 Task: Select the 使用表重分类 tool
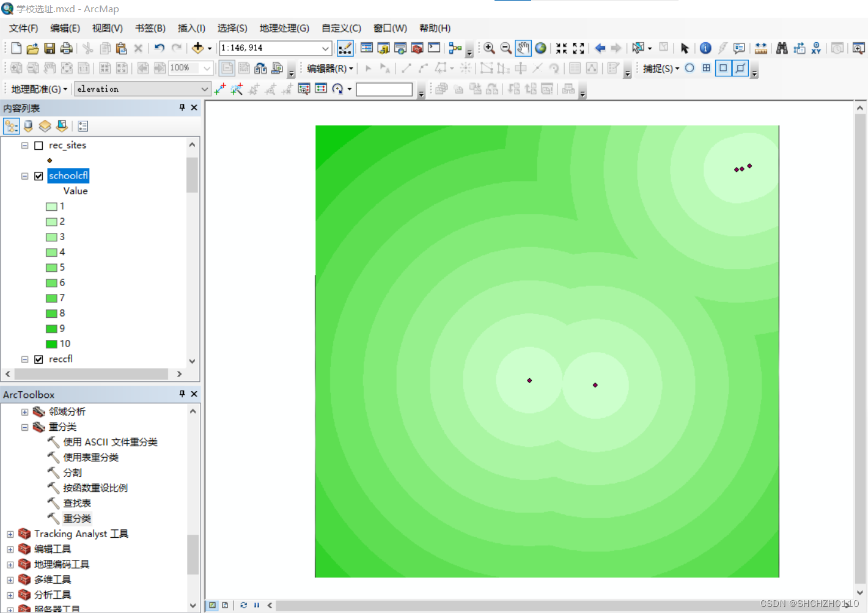[90, 457]
